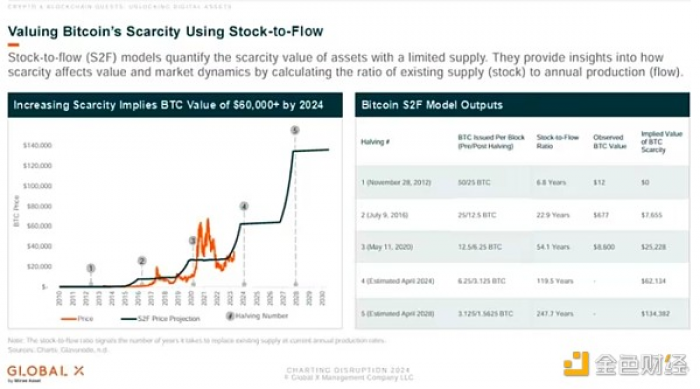700x389 pixels.
Task: Click halving marker number 4 on chart
Action: [x=244, y=206]
